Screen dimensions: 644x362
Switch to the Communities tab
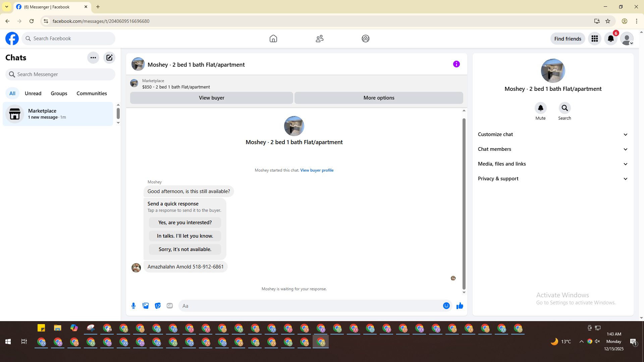tap(92, 94)
